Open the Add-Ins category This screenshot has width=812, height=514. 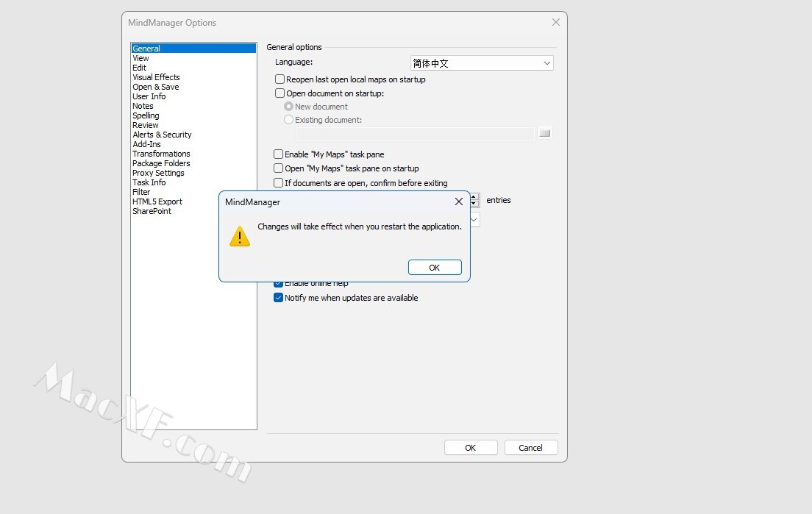tap(146, 144)
